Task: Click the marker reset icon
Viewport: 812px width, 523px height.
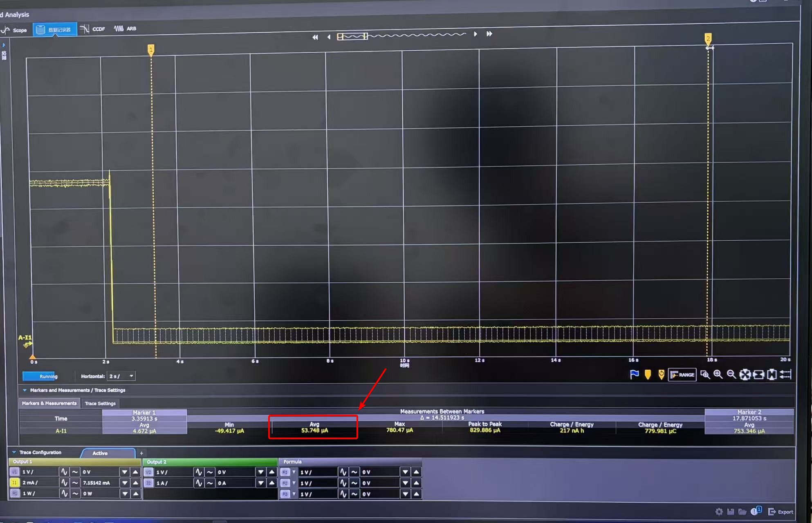Action: (x=661, y=374)
